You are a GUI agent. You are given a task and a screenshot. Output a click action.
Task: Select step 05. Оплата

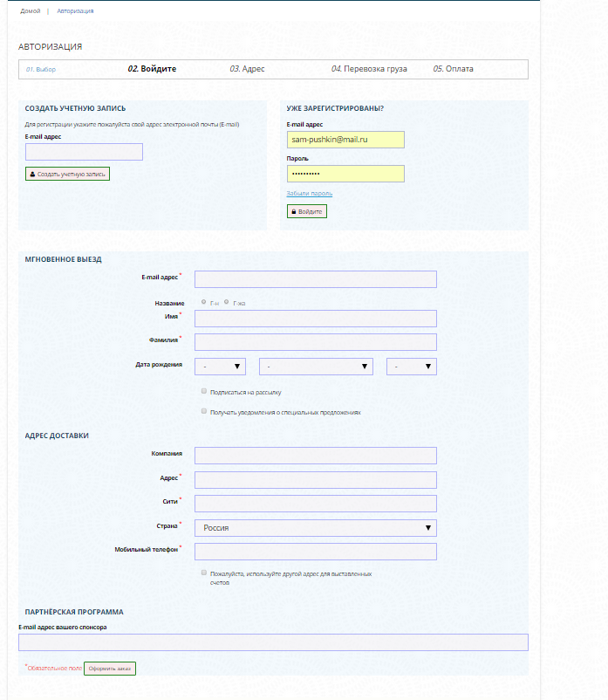tap(453, 69)
